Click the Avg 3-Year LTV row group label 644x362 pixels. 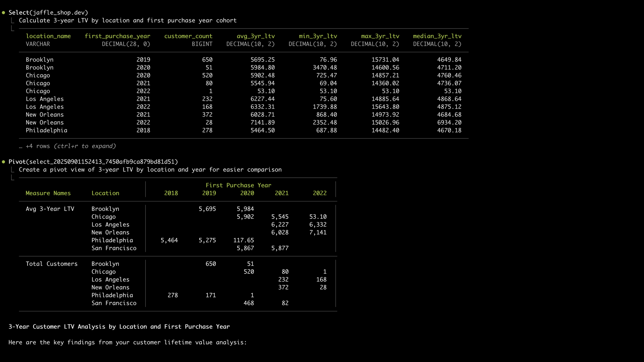click(x=50, y=209)
